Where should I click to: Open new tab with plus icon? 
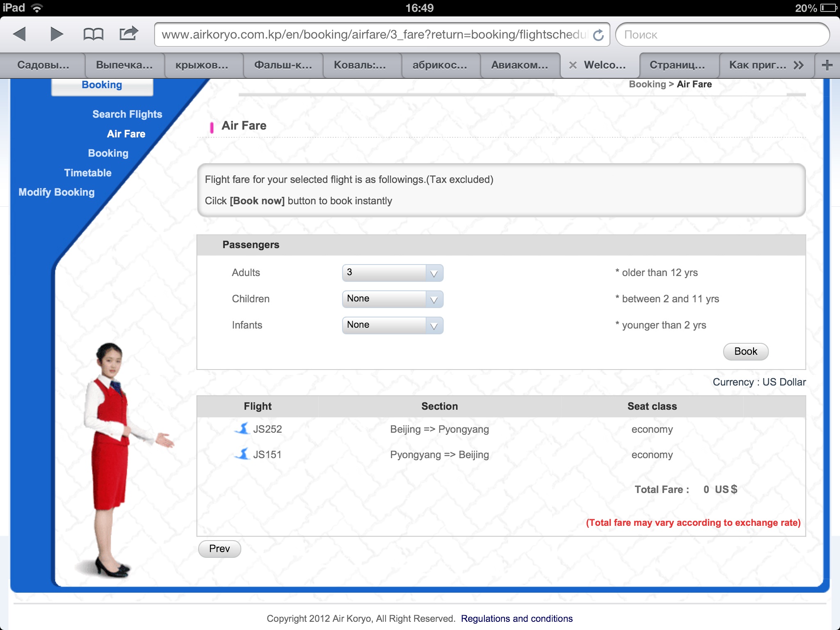click(x=827, y=65)
